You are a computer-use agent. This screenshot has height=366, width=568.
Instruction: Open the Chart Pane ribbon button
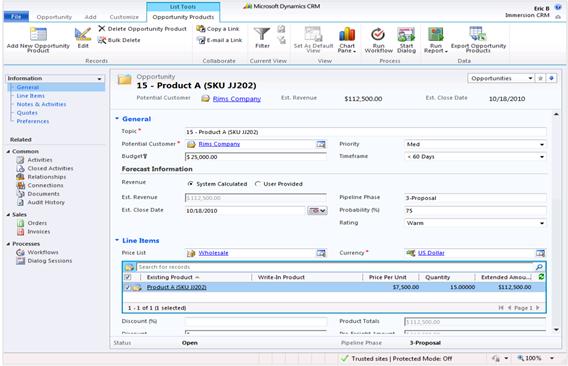[347, 40]
